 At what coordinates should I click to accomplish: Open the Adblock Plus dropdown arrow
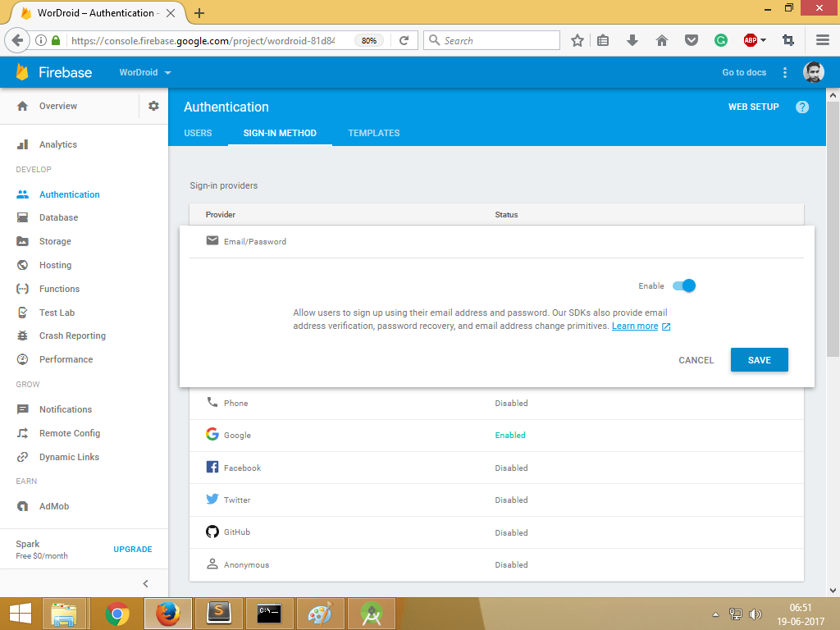pos(764,40)
